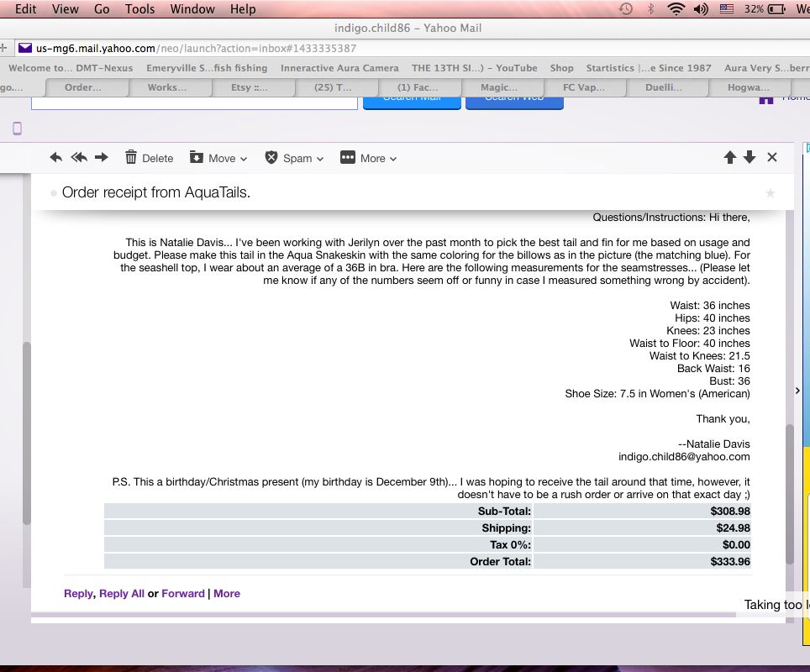
Task: Expand the right side panel chevron
Action: 797,391
